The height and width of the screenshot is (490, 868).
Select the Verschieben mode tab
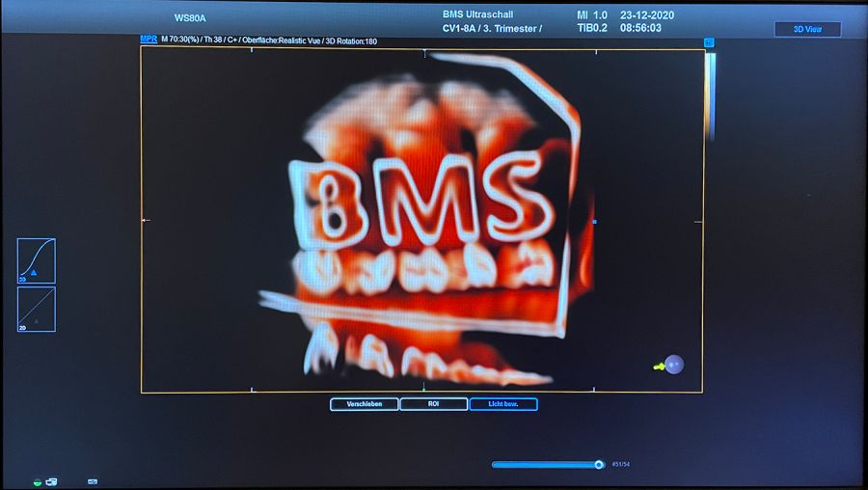click(365, 404)
